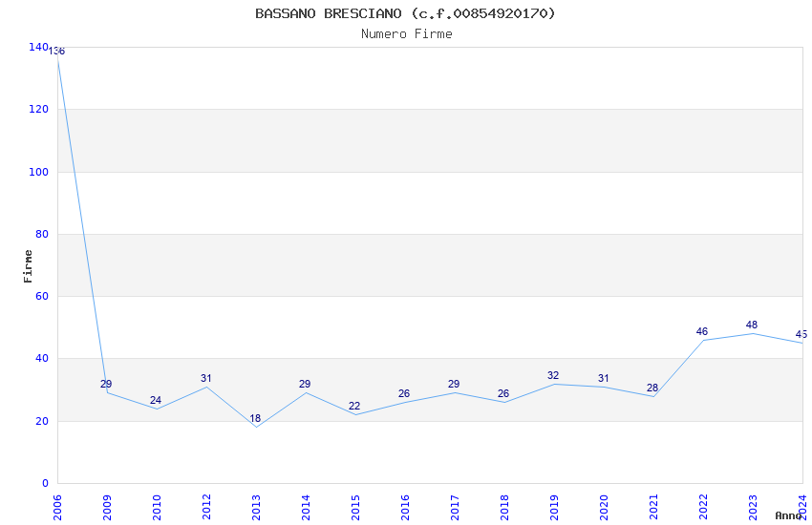Select the 32 data label for 2019
This screenshot has width=812, height=525.
click(x=553, y=375)
